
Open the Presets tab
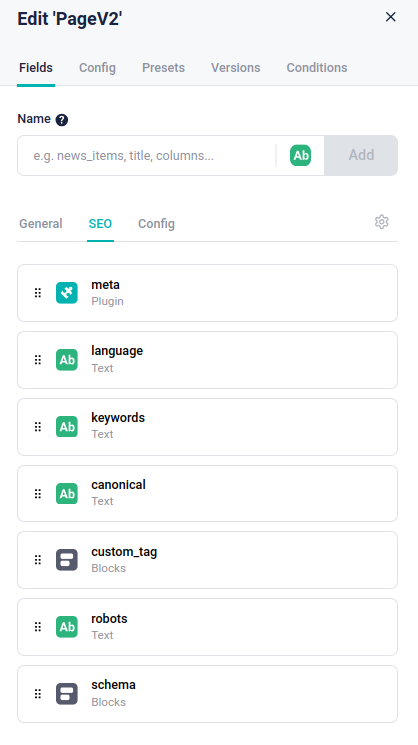[163, 67]
